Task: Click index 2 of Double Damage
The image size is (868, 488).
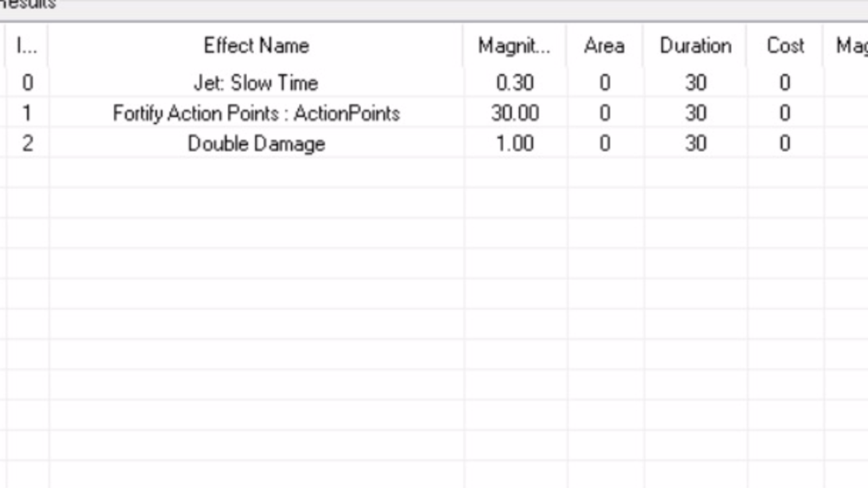Action: [x=27, y=144]
